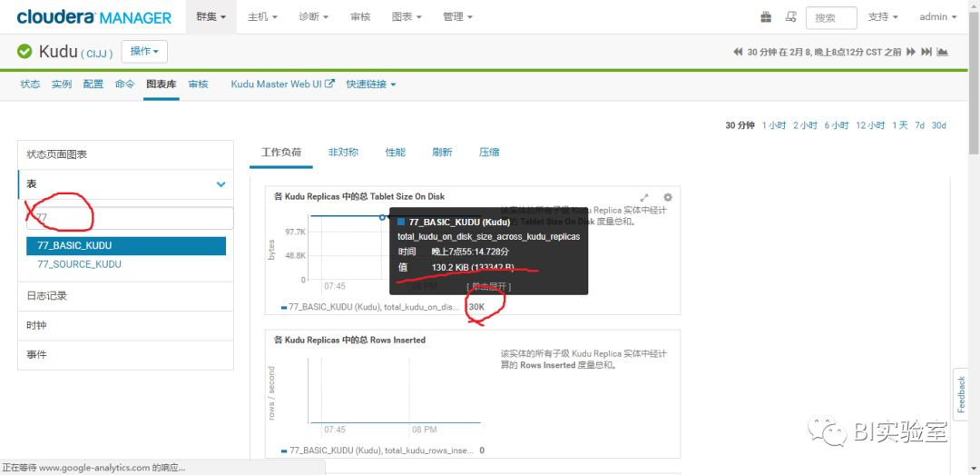Open the 审核 tab under Kudu
Viewport: 980px width, 475px height.
pos(198,84)
